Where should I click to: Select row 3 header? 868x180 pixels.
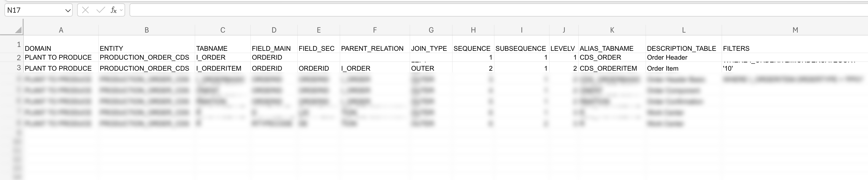(19, 68)
